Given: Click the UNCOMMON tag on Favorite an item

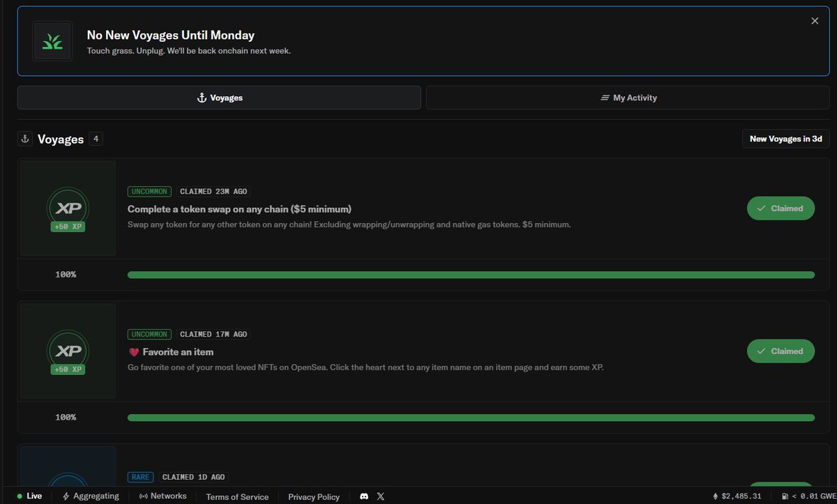Looking at the screenshot, I should (x=149, y=334).
